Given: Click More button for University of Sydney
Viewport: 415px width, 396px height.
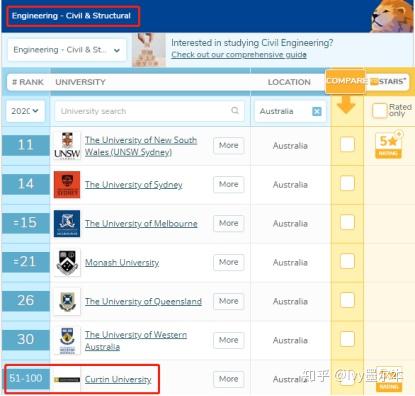Looking at the screenshot, I should pos(229,184).
